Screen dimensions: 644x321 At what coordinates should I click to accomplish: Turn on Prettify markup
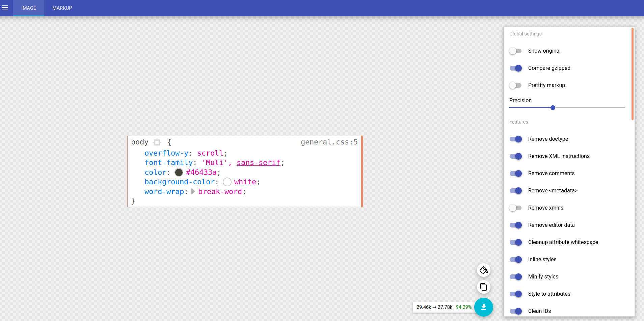click(x=515, y=85)
